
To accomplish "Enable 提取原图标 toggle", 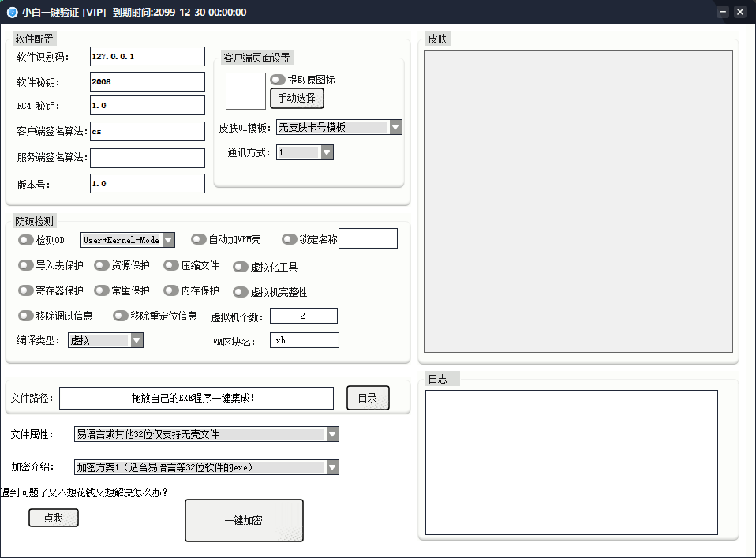I will pyautogui.click(x=277, y=79).
